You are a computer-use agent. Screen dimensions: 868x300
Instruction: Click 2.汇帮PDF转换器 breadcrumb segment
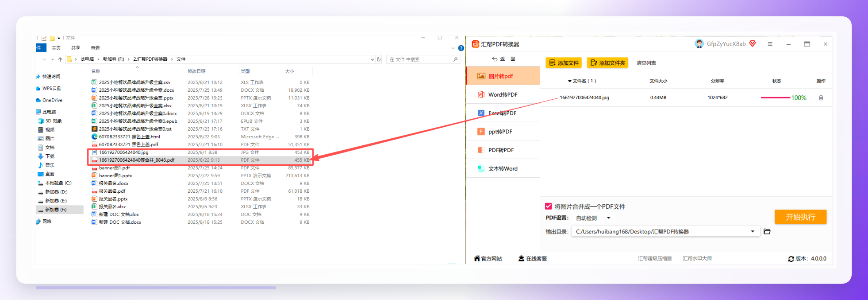150,59
